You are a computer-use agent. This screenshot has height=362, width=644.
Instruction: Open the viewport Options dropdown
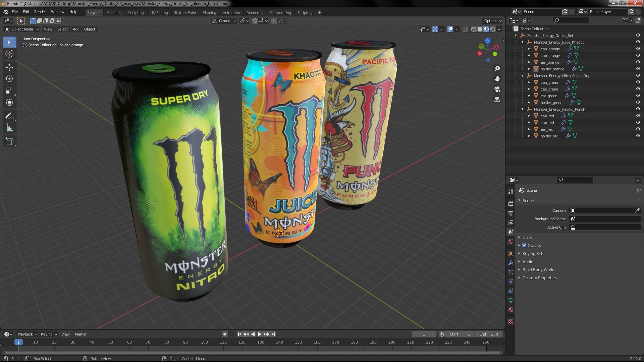point(493,21)
